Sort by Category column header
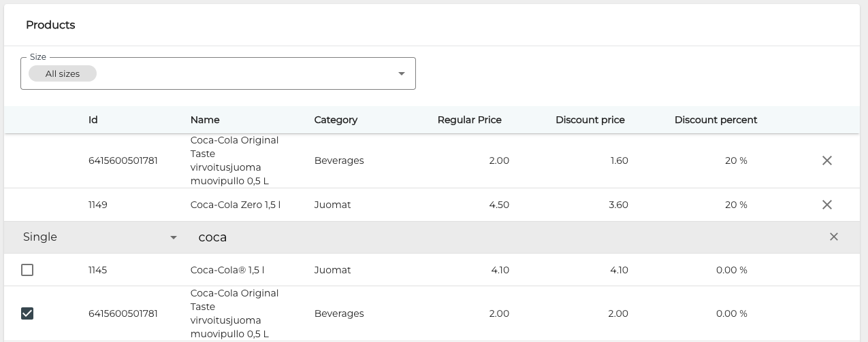The image size is (868, 342). [x=336, y=120]
